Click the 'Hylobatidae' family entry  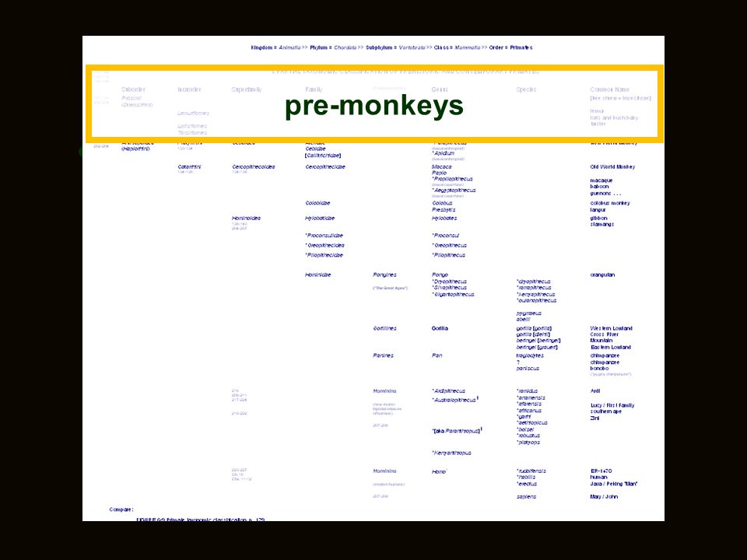[320, 218]
